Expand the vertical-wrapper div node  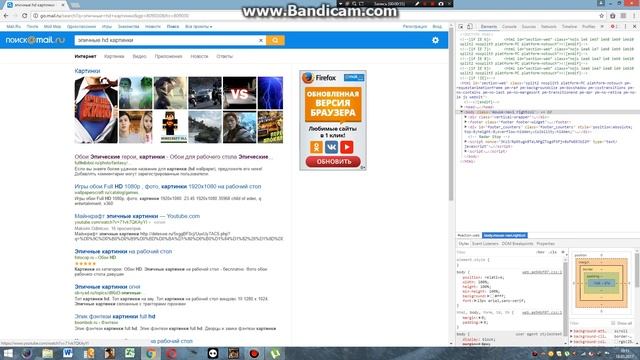(465, 117)
